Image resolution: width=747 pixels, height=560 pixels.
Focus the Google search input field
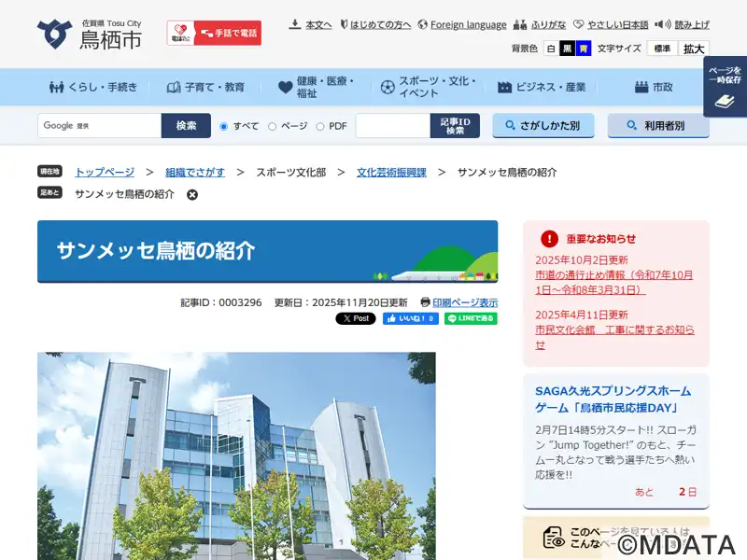coord(100,126)
